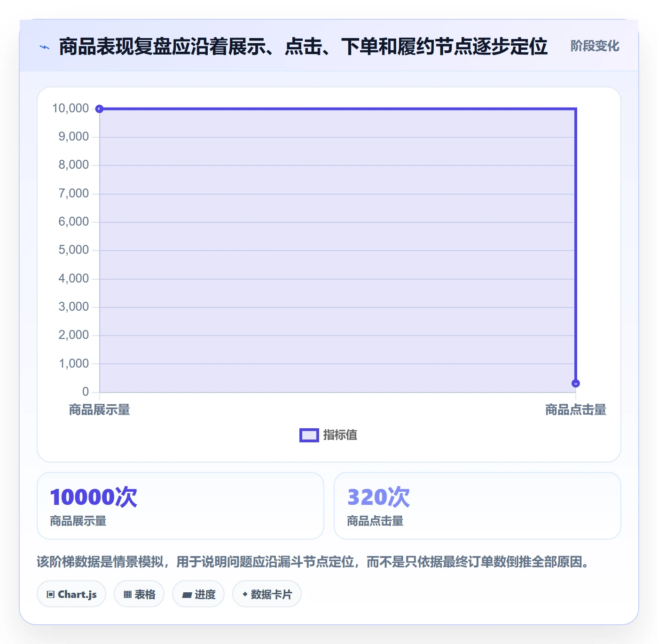Select the 商品展示量 data point on chart
The height and width of the screenshot is (644, 658).
tap(99, 109)
